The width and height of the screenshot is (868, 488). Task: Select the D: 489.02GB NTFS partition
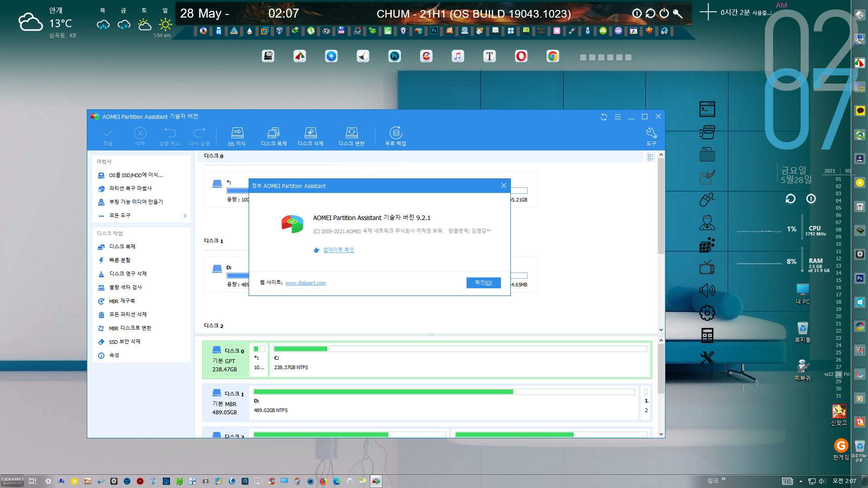coord(444,403)
